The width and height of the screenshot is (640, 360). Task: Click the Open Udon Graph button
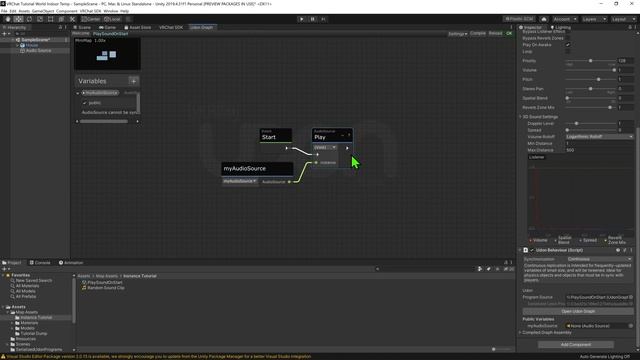pyautogui.click(x=578, y=311)
